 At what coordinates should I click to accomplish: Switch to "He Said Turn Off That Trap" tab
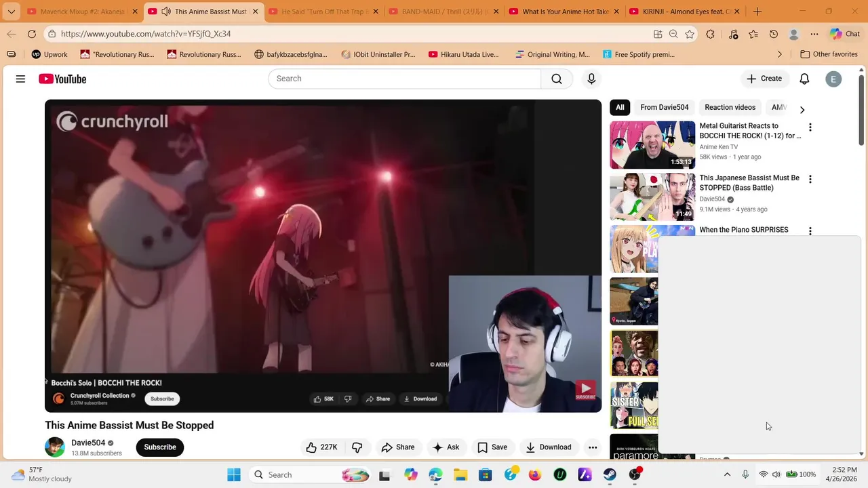click(x=323, y=12)
